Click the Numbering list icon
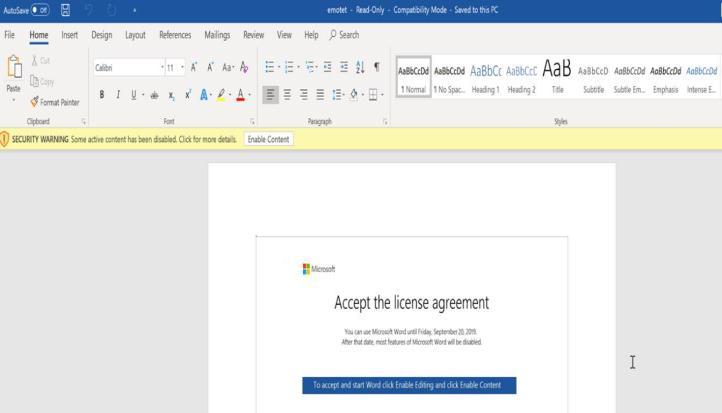 point(289,67)
